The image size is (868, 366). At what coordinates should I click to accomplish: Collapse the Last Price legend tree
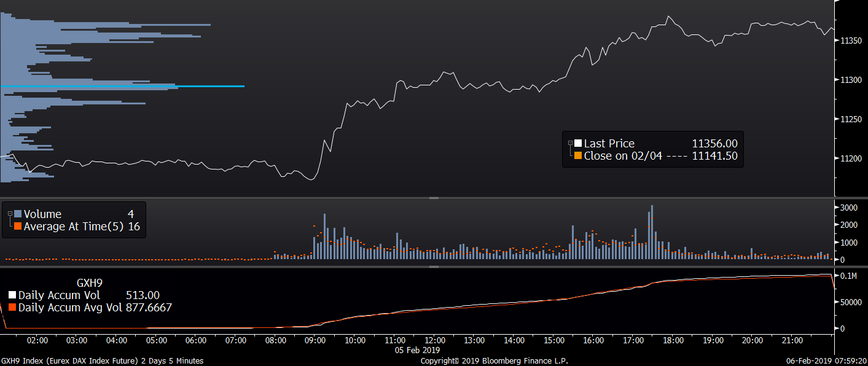(x=570, y=143)
